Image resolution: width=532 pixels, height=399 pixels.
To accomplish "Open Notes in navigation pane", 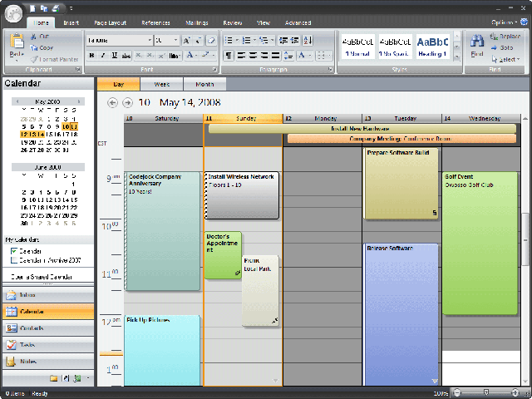I will (48, 362).
